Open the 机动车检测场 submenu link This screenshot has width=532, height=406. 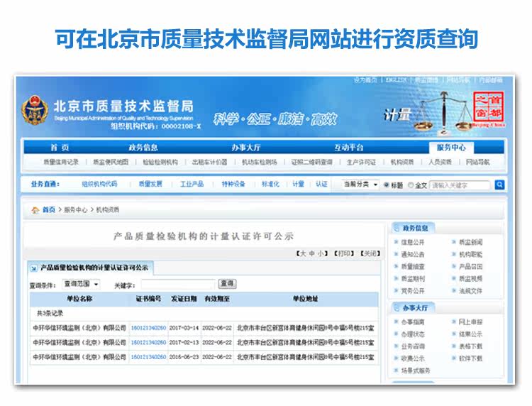[259, 162]
